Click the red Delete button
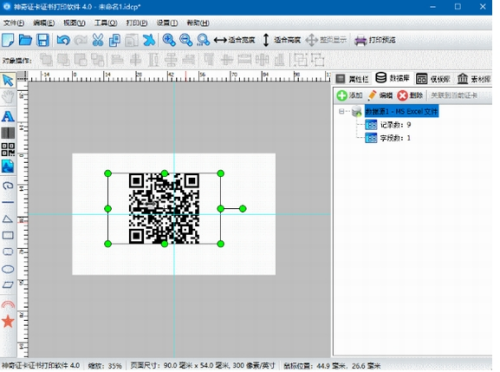 (410, 96)
